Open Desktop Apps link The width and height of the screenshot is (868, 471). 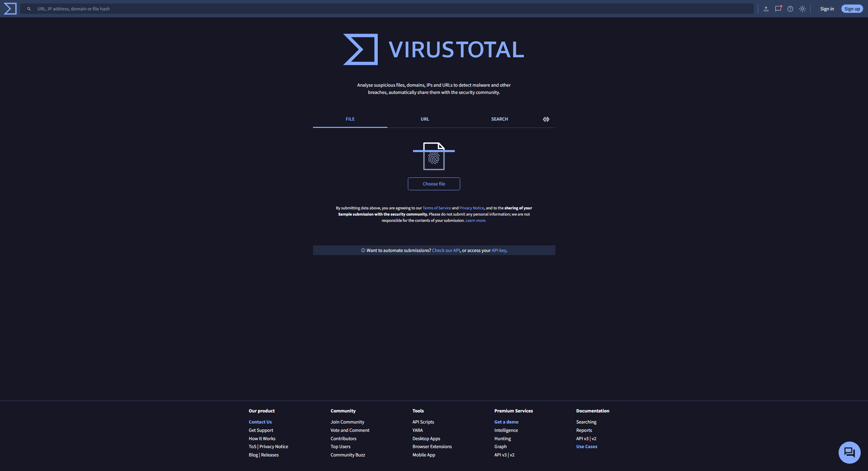click(426, 438)
